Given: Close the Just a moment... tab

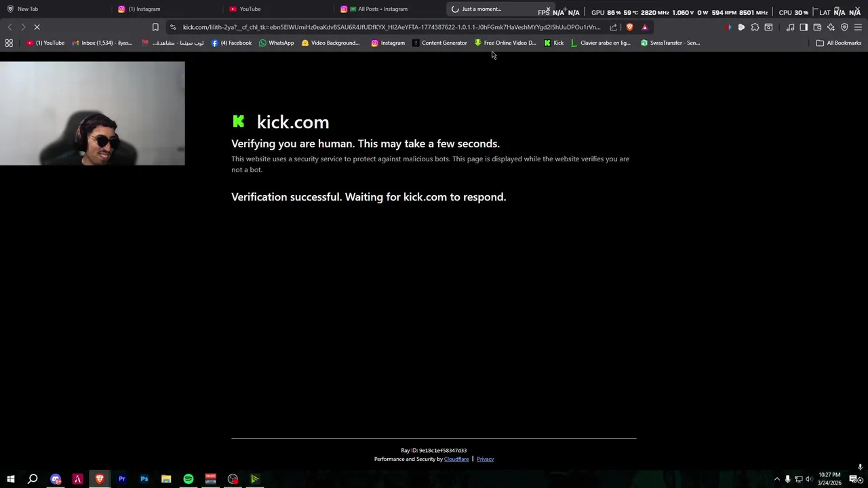Looking at the screenshot, I should click(548, 9).
